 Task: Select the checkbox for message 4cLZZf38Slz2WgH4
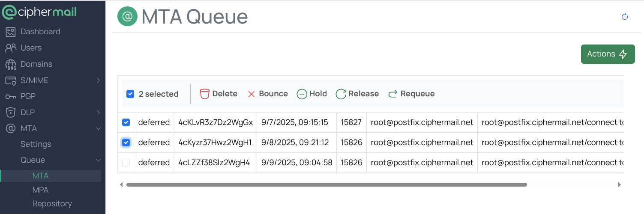[x=126, y=163]
